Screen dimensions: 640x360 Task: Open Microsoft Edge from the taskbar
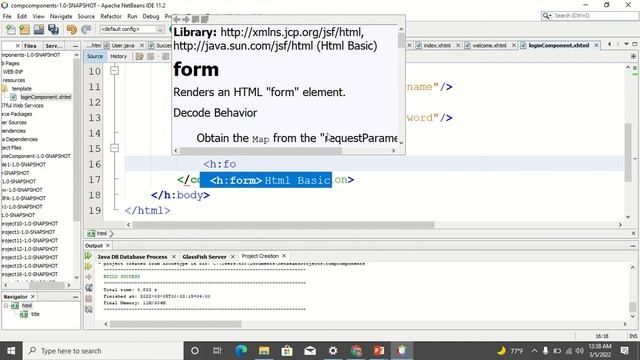click(x=241, y=351)
